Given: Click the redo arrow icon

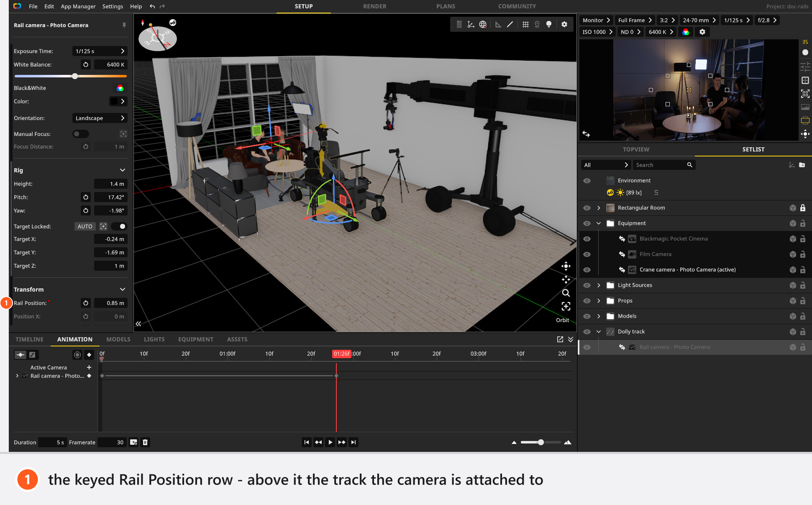Looking at the screenshot, I should [162, 6].
